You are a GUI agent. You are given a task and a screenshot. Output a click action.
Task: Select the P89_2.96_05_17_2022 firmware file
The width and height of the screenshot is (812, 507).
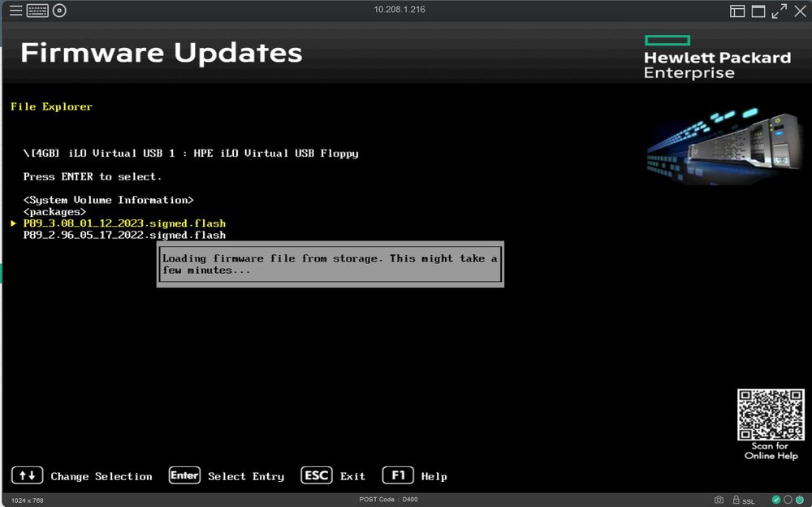[x=124, y=235]
